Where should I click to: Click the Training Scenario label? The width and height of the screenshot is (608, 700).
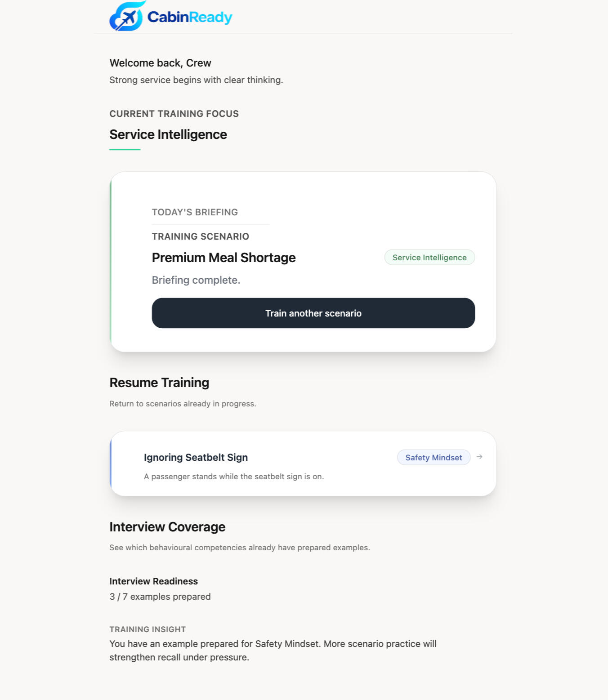pos(200,236)
